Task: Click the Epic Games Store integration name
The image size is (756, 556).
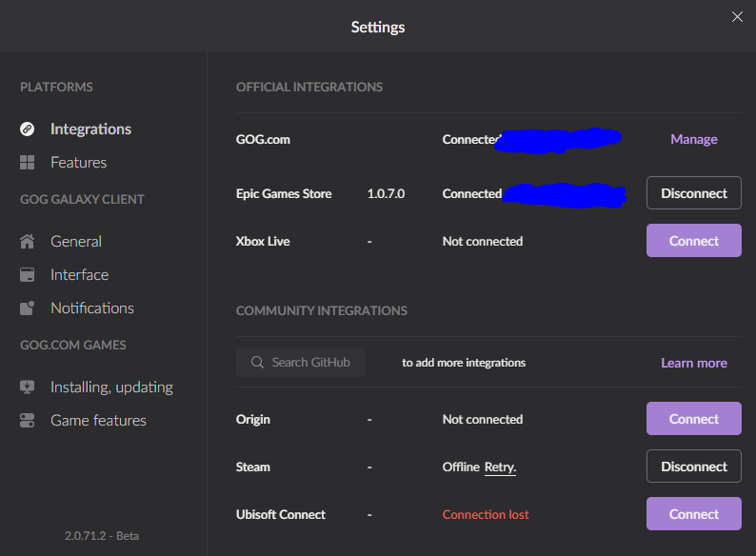Action: 284,194
